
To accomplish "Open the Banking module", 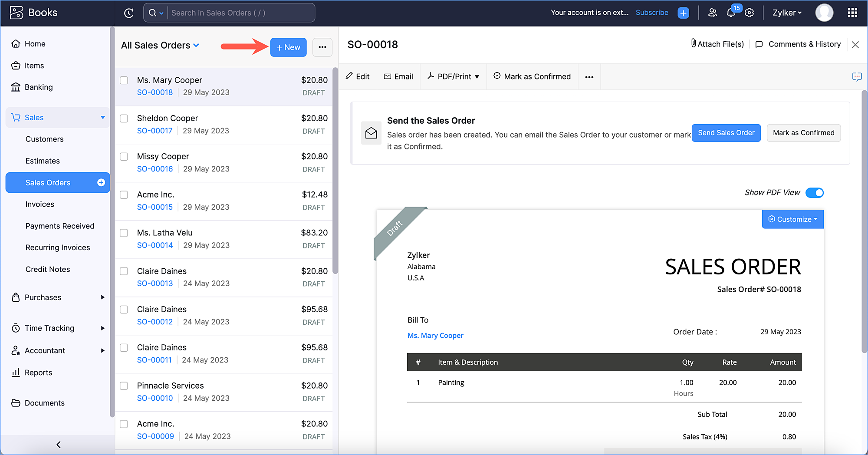I will (x=39, y=87).
